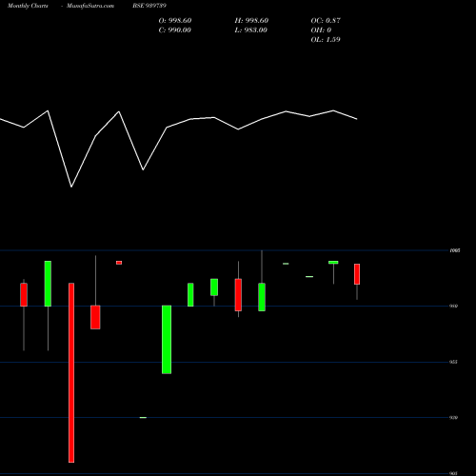Click the 980 price axis label

[x=454, y=307]
